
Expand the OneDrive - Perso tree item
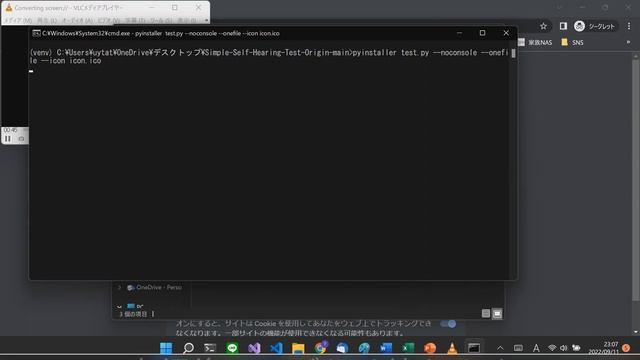(x=119, y=287)
